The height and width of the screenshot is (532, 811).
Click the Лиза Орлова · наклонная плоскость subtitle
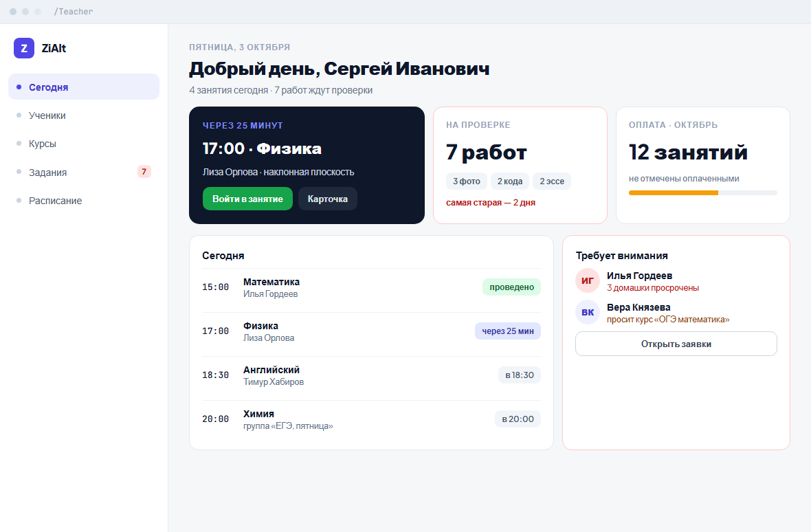(x=278, y=172)
